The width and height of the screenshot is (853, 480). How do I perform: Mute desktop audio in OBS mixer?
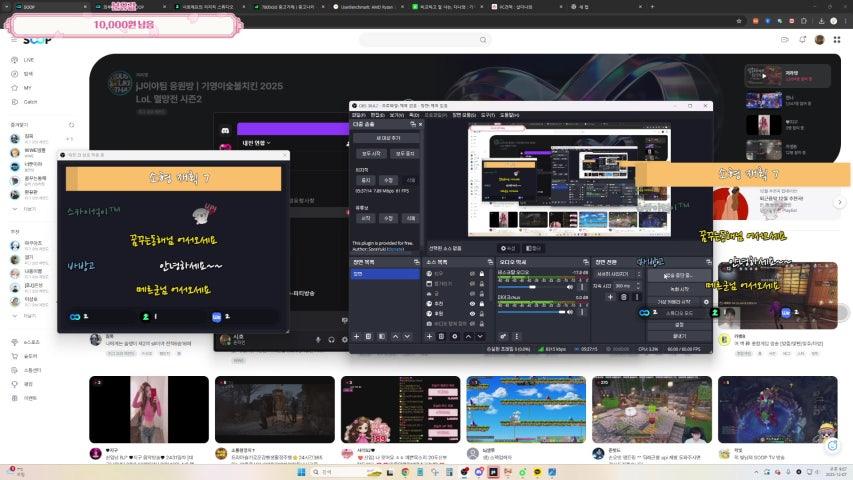pyautogui.click(x=570, y=287)
